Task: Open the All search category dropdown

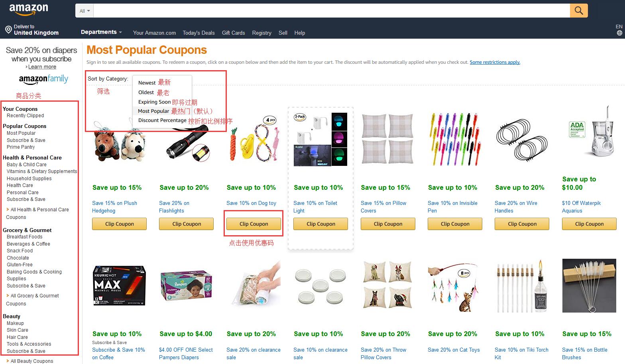Action: pos(85,11)
